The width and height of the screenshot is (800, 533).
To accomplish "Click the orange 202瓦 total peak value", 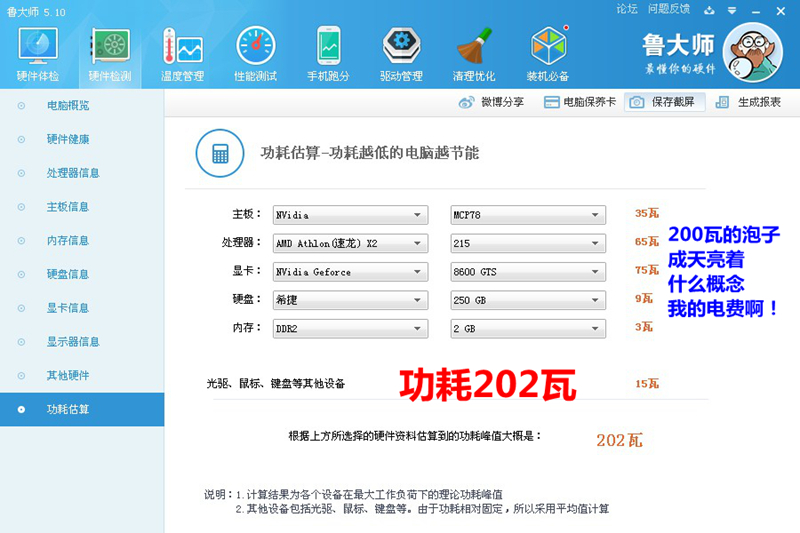I will [619, 440].
